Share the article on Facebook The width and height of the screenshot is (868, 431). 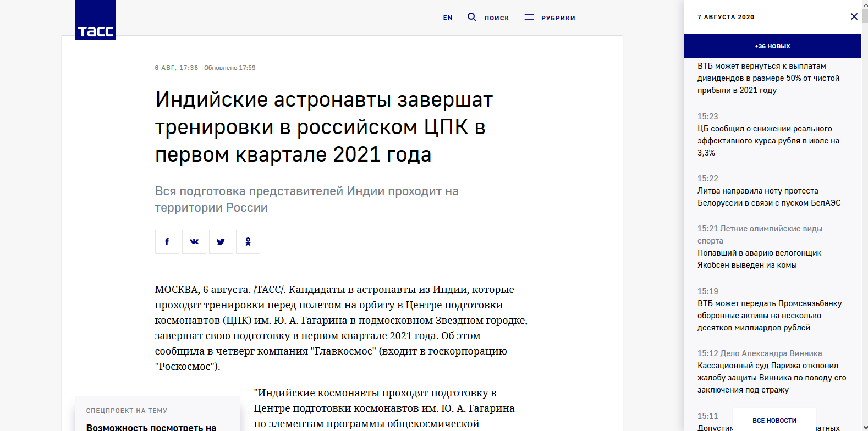(167, 242)
